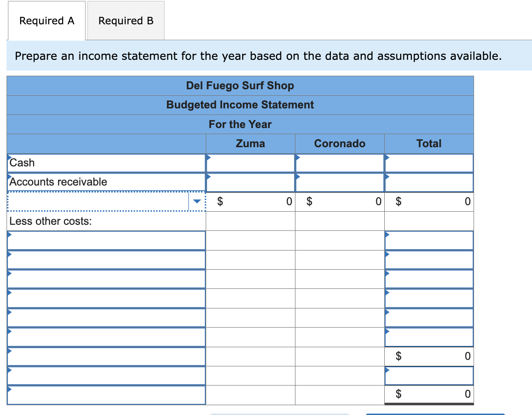The width and height of the screenshot is (532, 415).
Task: Click the gray button at the bottom center
Action: 280,414
